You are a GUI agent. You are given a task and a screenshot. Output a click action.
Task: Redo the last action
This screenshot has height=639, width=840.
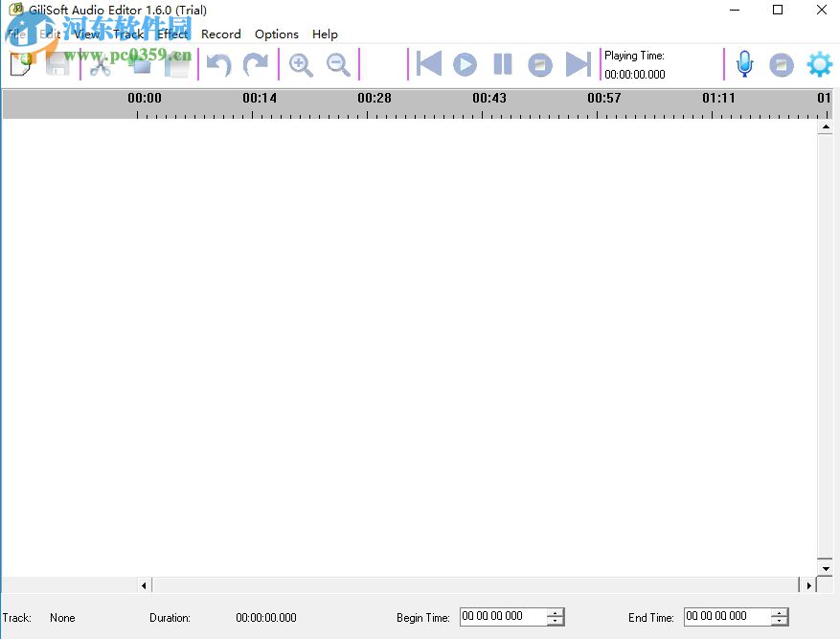257,65
